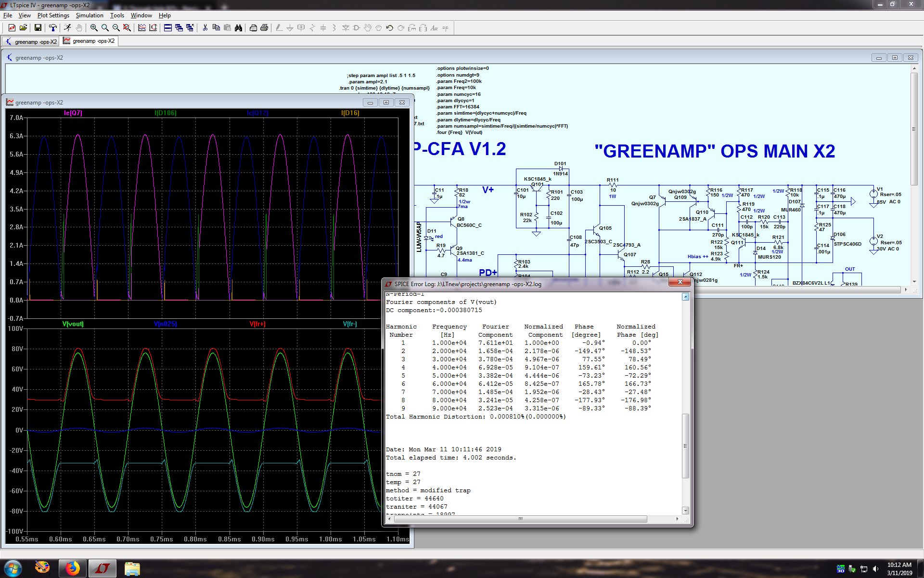Click the Total Harmonic Distortion line in log
This screenshot has height=578, width=924.
click(x=476, y=417)
